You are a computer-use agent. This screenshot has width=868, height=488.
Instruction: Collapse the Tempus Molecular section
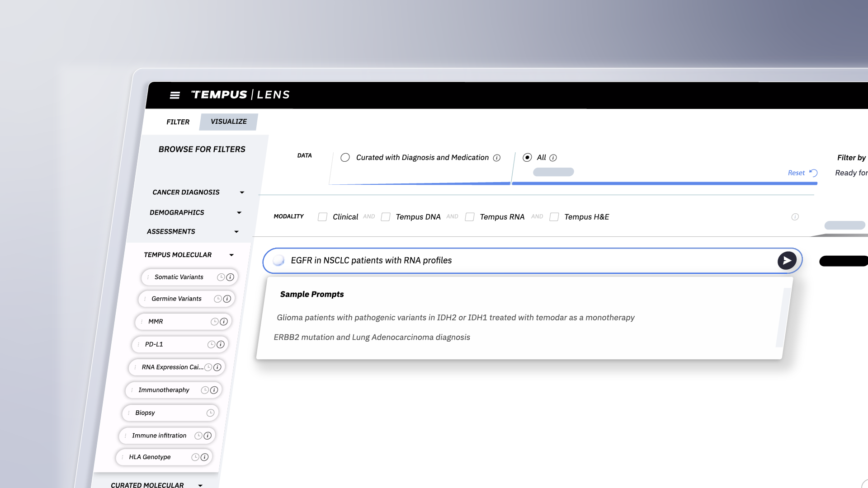click(x=189, y=255)
